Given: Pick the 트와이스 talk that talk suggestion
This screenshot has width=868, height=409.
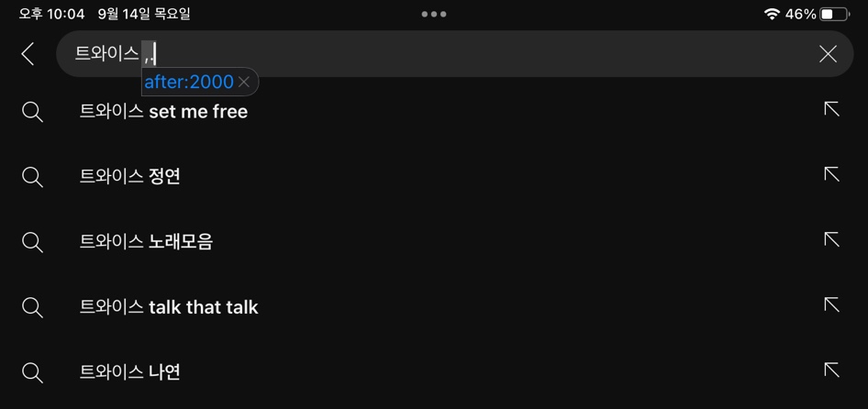Looking at the screenshot, I should coord(169,307).
